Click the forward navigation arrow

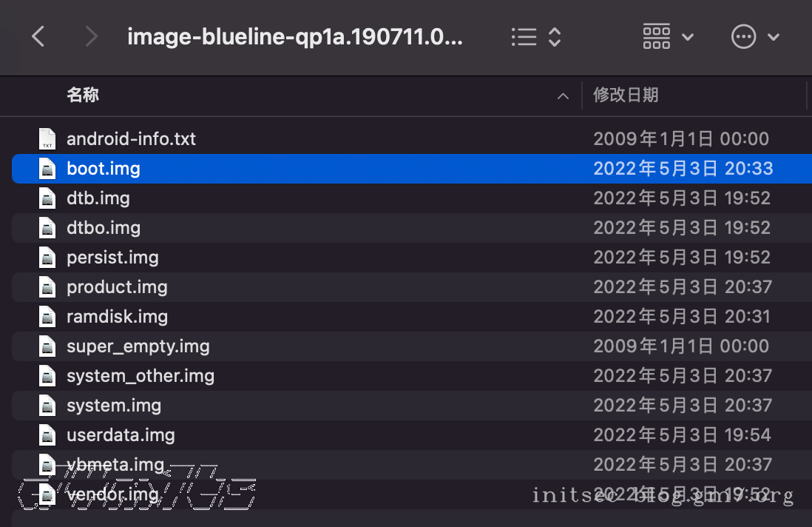click(x=92, y=37)
